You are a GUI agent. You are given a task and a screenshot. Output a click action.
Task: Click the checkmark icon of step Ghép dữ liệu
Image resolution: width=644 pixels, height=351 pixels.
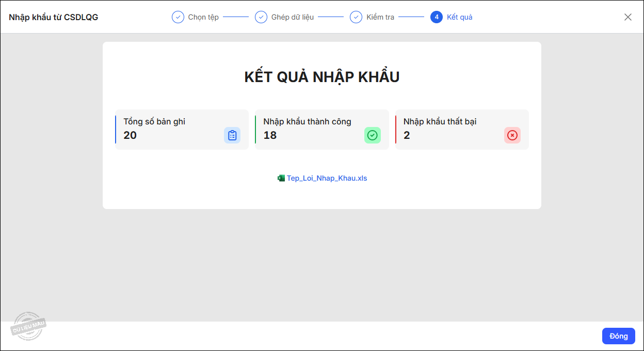pos(262,17)
